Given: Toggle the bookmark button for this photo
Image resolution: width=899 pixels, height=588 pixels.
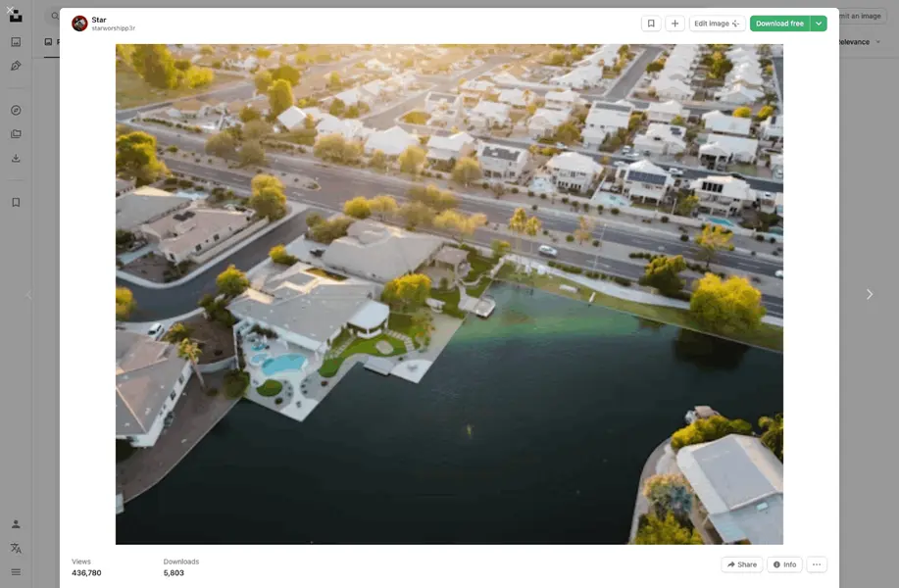Looking at the screenshot, I should [x=651, y=24].
